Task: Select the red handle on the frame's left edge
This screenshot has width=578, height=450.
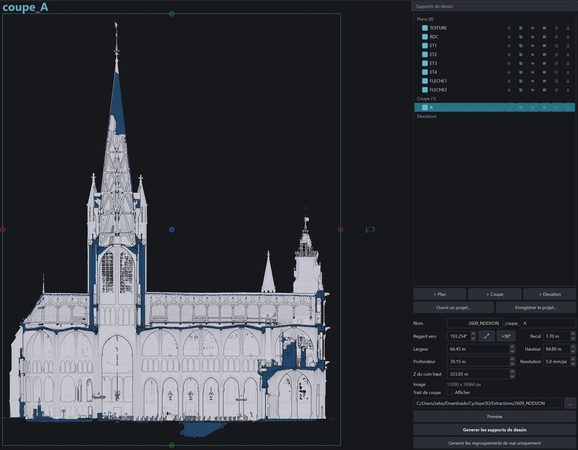Action: (3, 230)
